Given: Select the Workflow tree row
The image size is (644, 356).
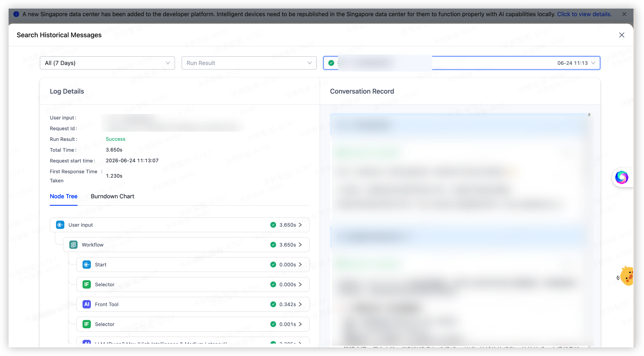Looking at the screenshot, I should point(186,245).
